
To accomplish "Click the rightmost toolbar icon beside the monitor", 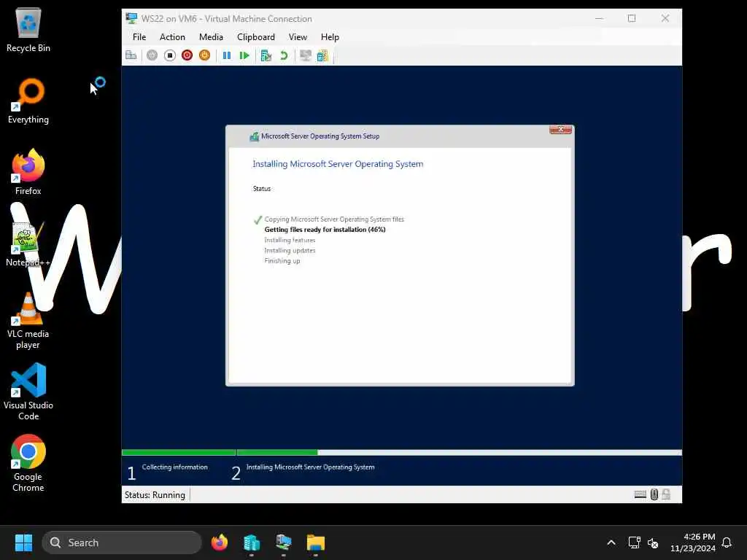I will click(x=322, y=55).
